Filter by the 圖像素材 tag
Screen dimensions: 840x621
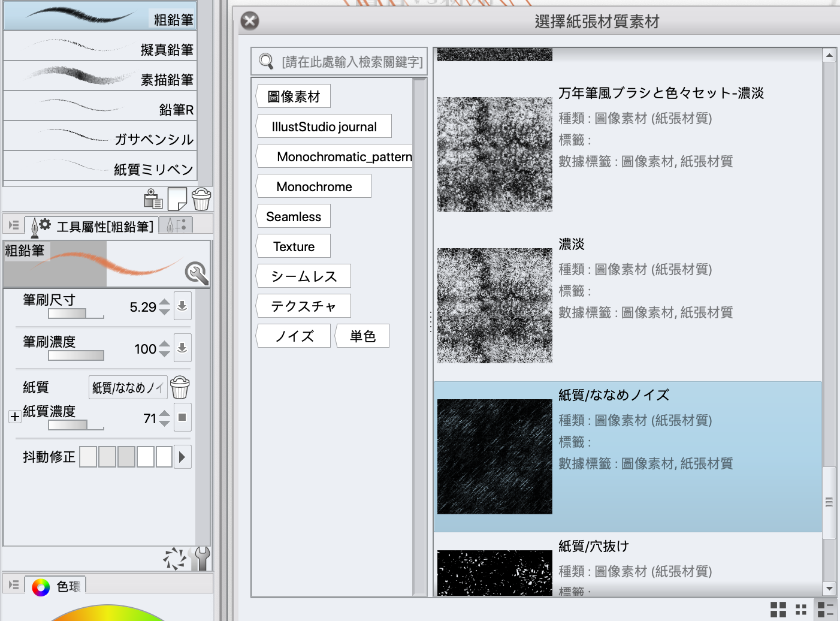click(x=294, y=97)
